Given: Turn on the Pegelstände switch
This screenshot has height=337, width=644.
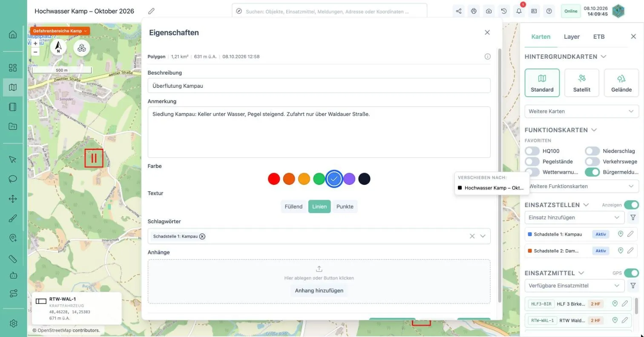Looking at the screenshot, I should pos(532,161).
